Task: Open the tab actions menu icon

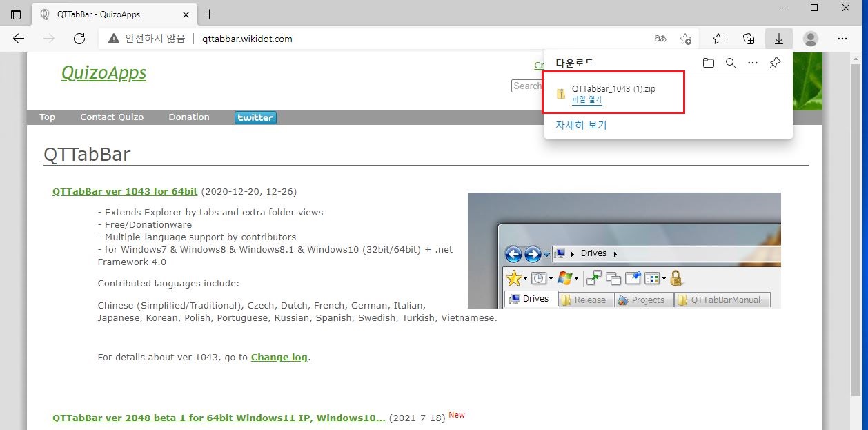Action: (x=16, y=14)
